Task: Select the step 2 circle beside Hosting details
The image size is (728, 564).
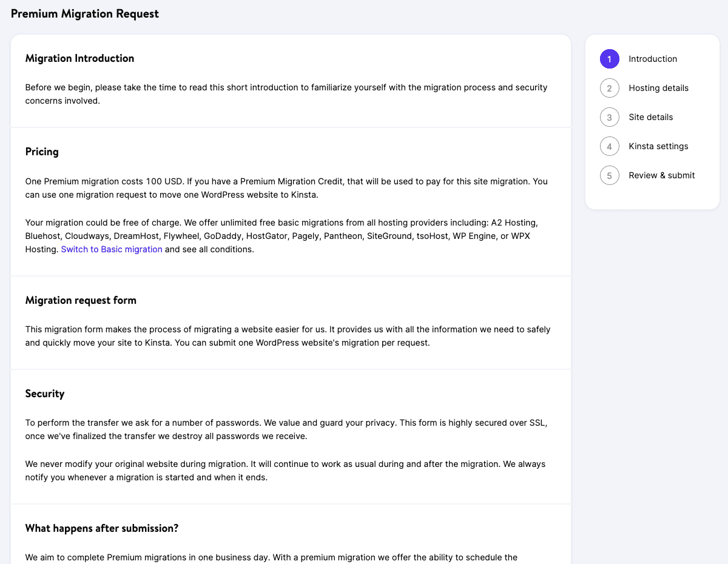Action: (609, 88)
